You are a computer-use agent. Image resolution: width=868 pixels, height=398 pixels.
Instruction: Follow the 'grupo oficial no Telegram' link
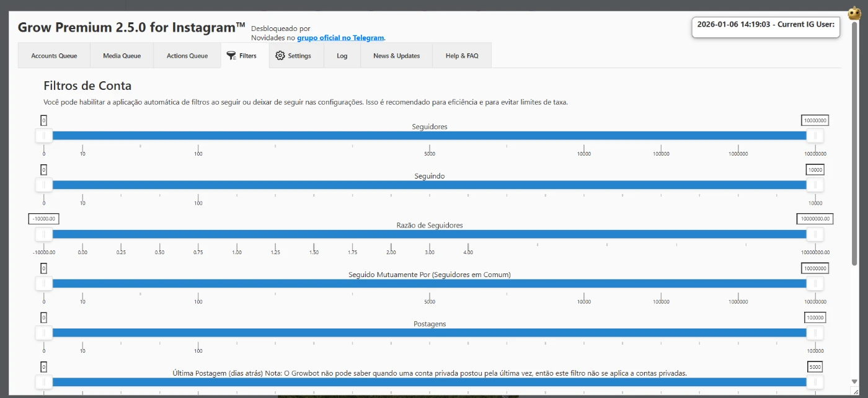pos(340,38)
